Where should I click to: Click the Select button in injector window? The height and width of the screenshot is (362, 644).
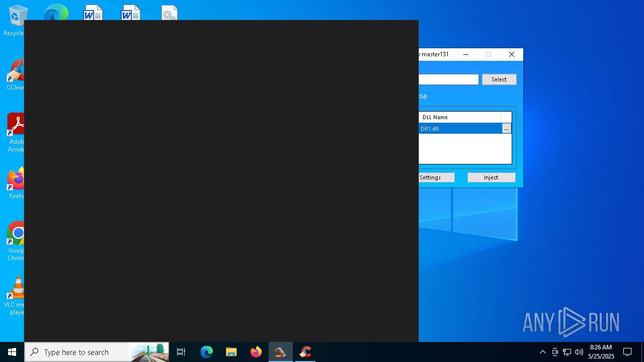click(x=499, y=79)
